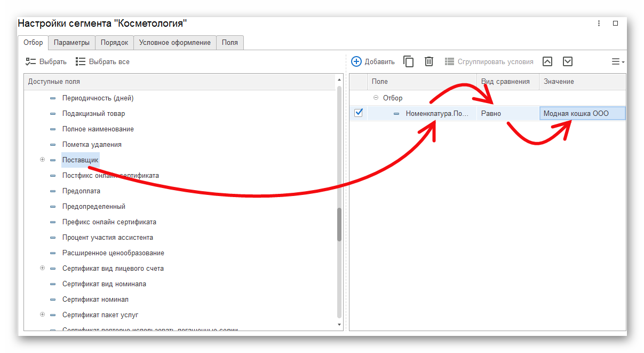The height and width of the screenshot is (353, 644).
Task: Select the Предоплата field in list
Action: (x=81, y=191)
